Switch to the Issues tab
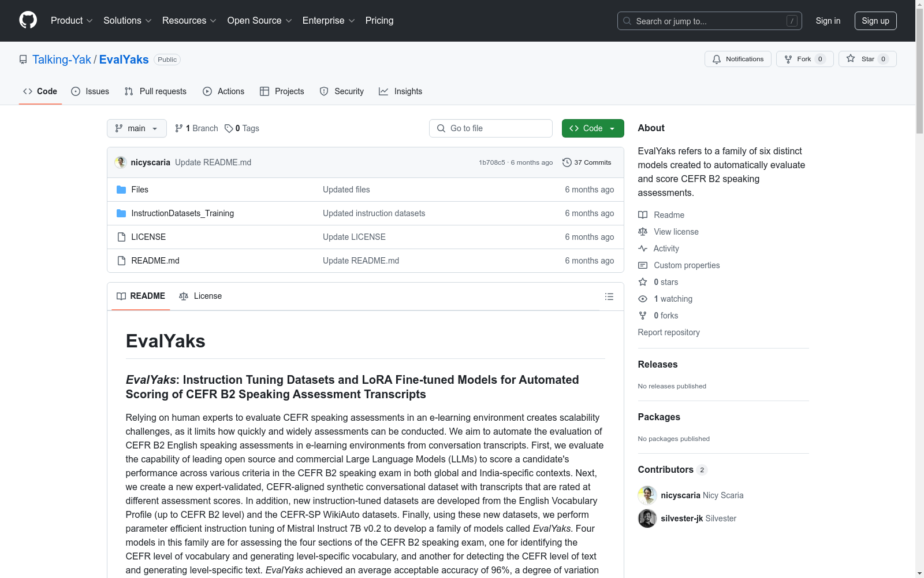The height and width of the screenshot is (578, 924). 90,91
